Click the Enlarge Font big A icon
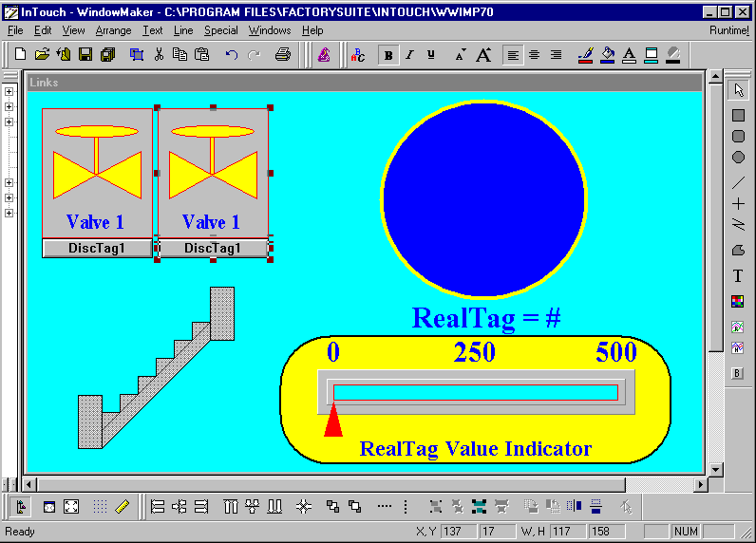The image size is (756, 543). point(483,54)
